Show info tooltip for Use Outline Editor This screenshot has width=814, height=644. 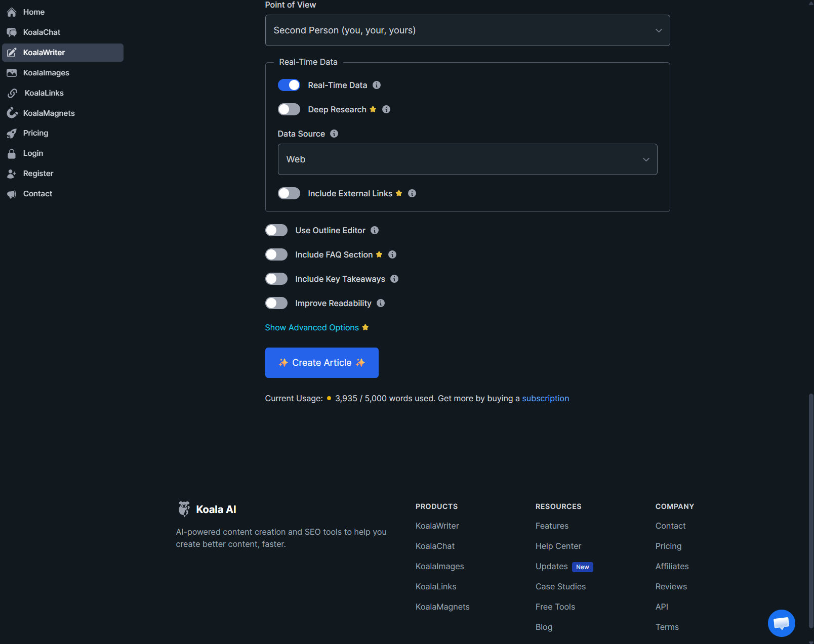click(x=375, y=230)
